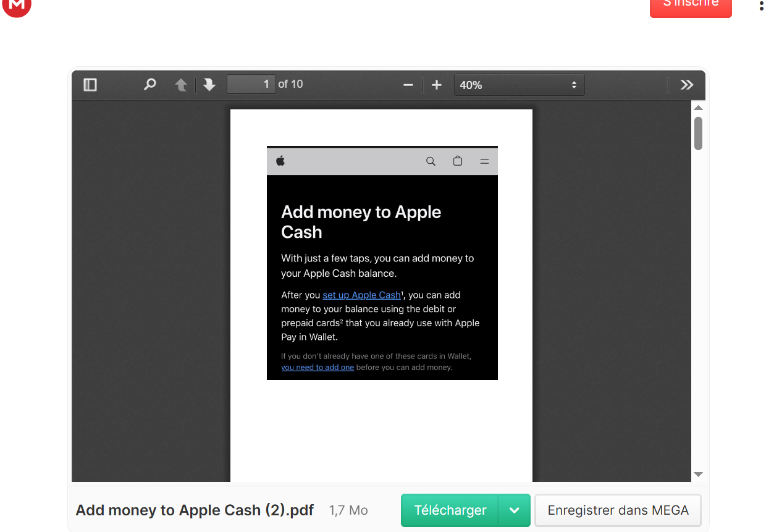Open the Apple page hamburger menu
This screenshot has width=774, height=532.
click(484, 161)
